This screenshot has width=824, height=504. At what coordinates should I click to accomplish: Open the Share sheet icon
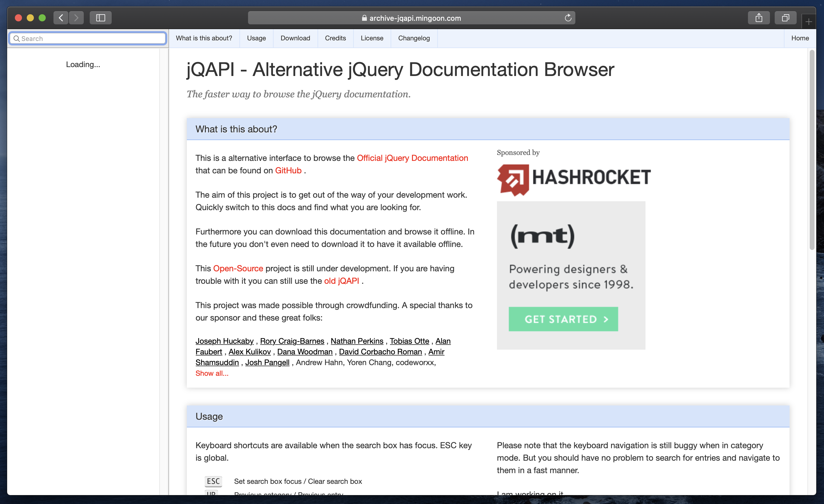point(758,18)
